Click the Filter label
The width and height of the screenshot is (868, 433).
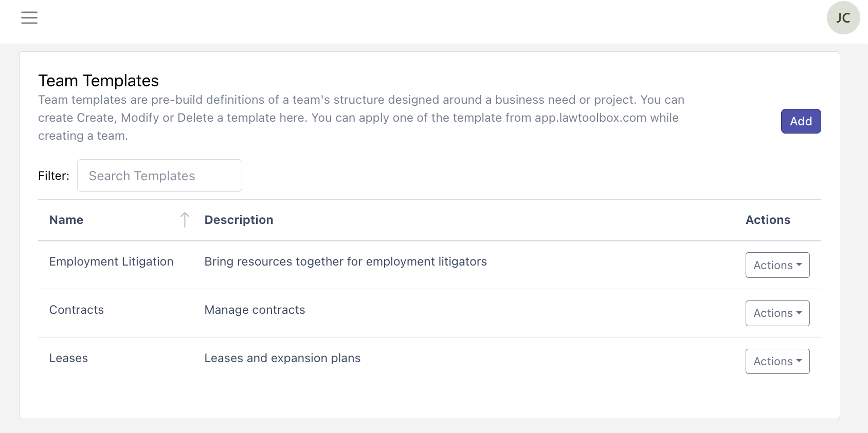(x=53, y=176)
